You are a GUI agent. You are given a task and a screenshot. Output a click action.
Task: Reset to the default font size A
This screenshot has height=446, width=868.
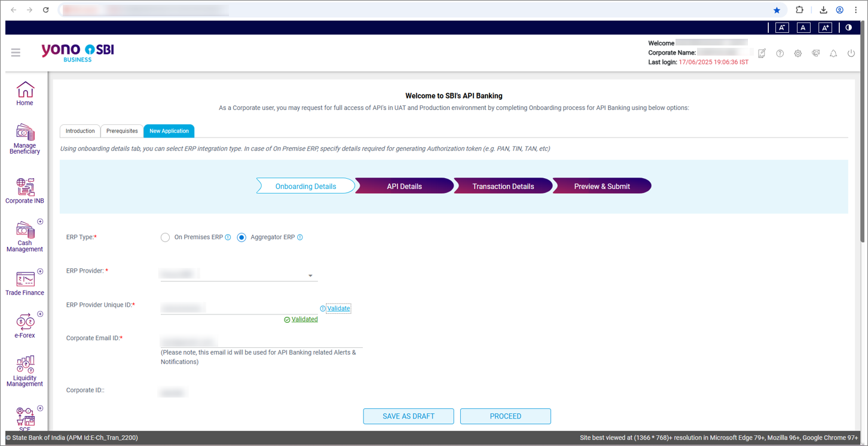[803, 28]
